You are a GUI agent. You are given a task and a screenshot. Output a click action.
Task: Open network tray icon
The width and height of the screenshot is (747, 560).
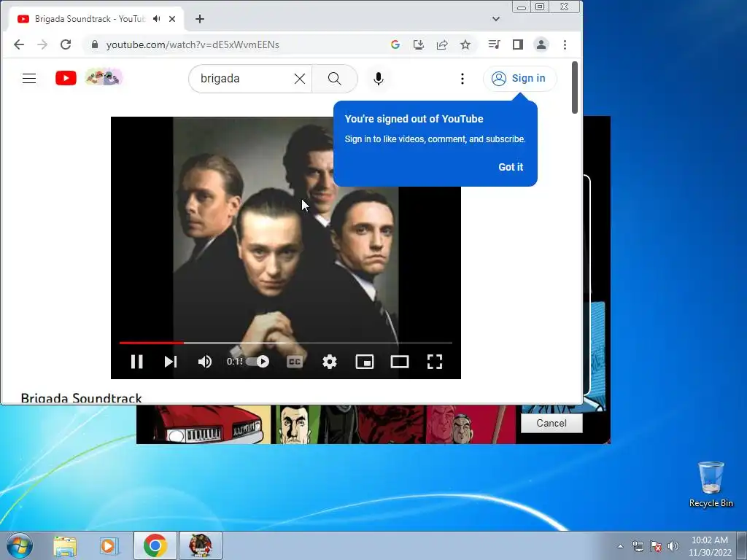point(638,546)
